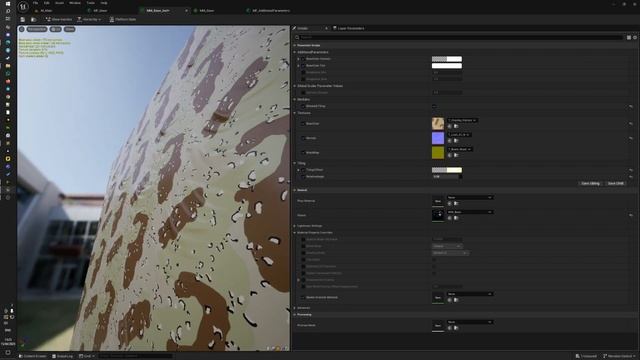Toggle the BaseColor Tint parameter override checkbox
640x360 pixels.
point(303,65)
